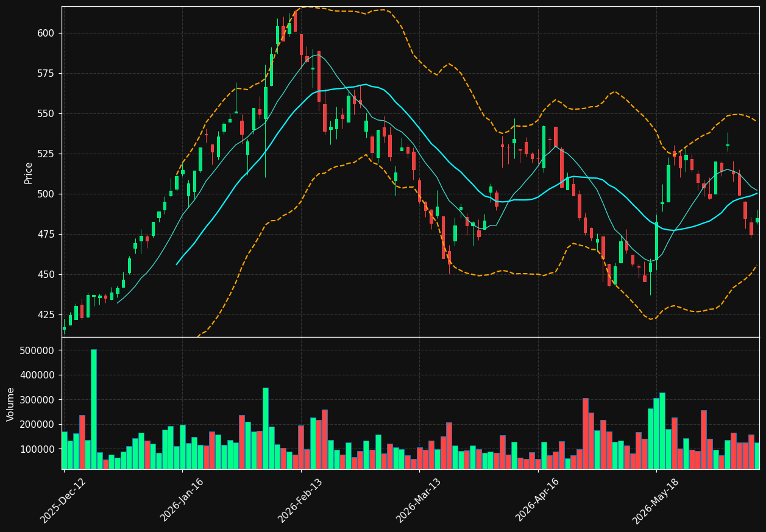Click the 500000 volume tick label
766x532 pixels.
(37, 351)
